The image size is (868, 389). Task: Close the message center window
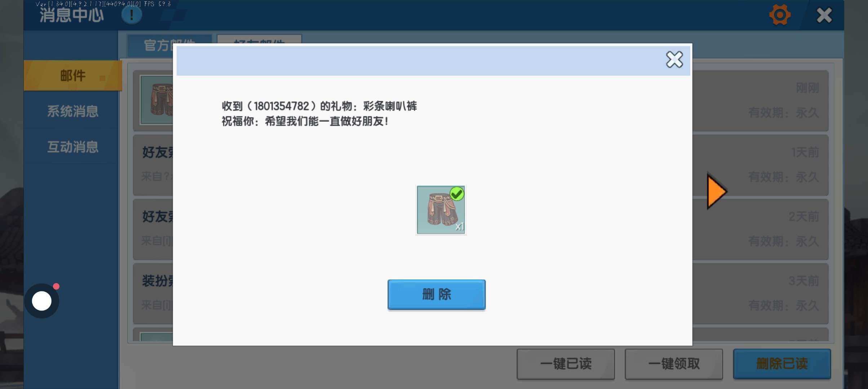click(824, 15)
